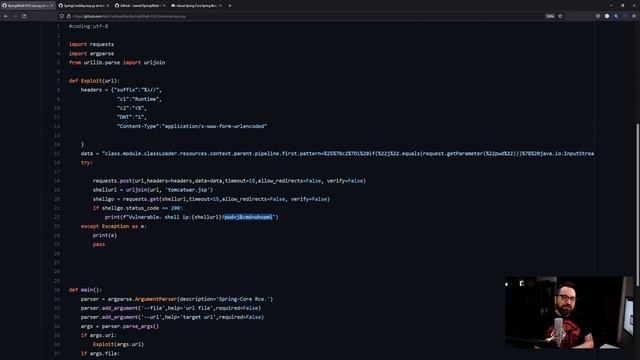The height and width of the screenshot is (360, 640).
Task: Click the 'import requests' code line
Action: pos(91,44)
